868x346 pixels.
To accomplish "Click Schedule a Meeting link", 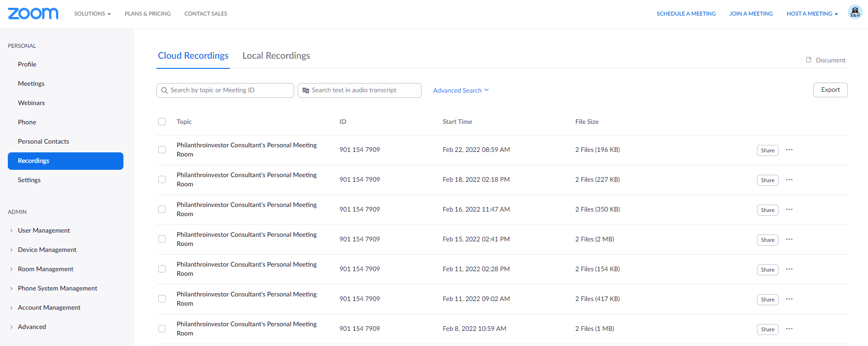I will (x=686, y=14).
